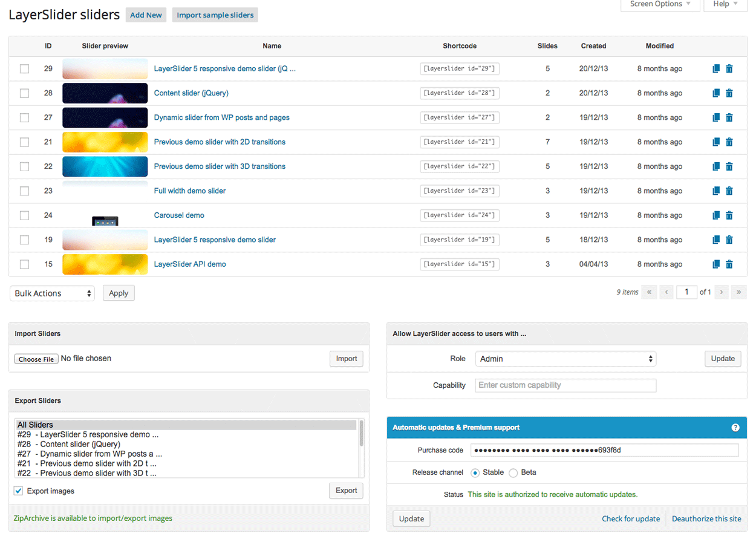This screenshot has width=756, height=539.
Task: Select the Stable release channel
Action: click(475, 472)
